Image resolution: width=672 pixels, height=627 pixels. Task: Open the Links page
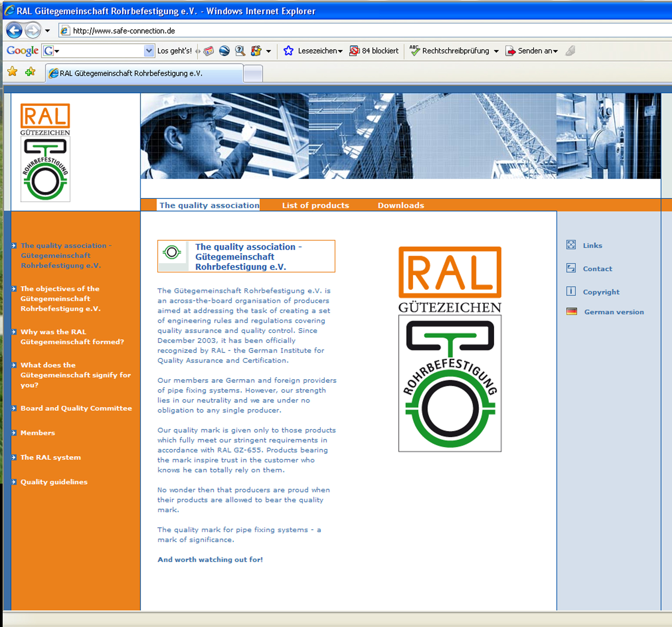pyautogui.click(x=592, y=245)
